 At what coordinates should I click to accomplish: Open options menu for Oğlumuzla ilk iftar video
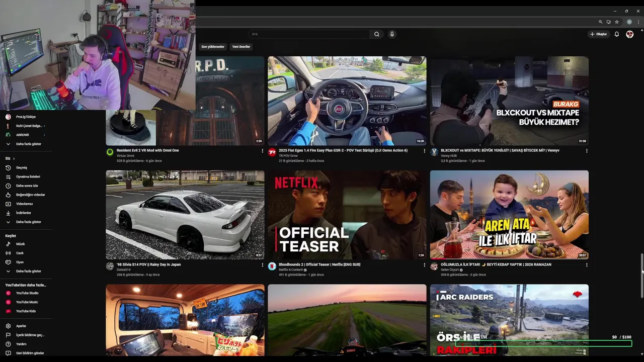pyautogui.click(x=586, y=265)
